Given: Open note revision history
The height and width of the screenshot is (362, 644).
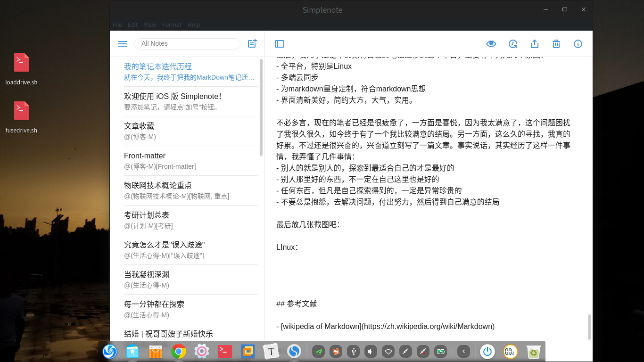Looking at the screenshot, I should pos(513,44).
